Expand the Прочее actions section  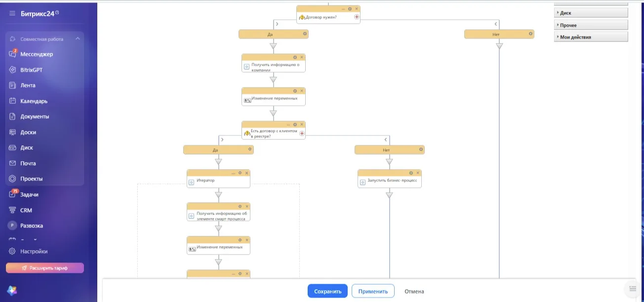point(591,25)
